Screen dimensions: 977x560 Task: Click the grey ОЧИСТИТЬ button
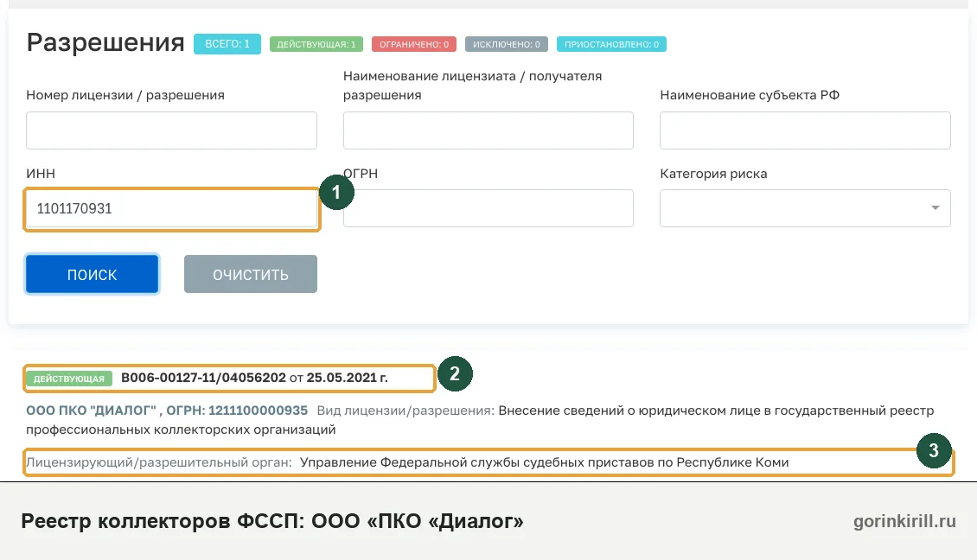(x=251, y=274)
